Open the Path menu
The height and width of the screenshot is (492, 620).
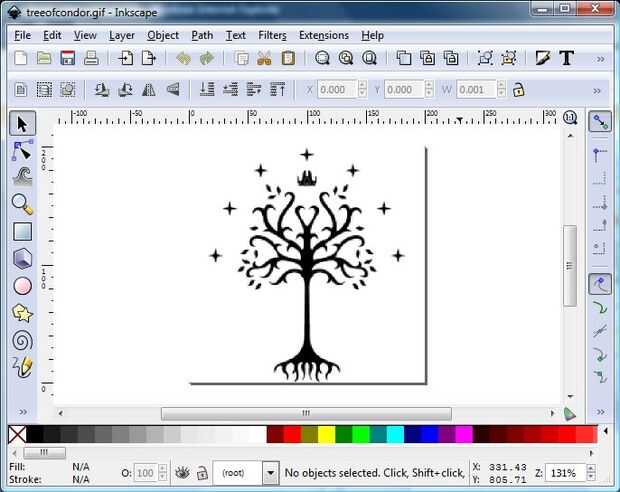coord(202,36)
